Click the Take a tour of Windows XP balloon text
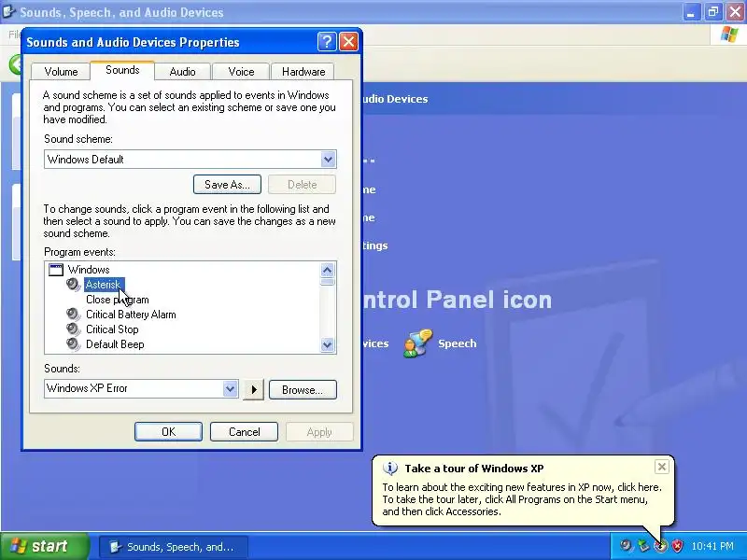The height and width of the screenshot is (560, 747). tap(474, 469)
